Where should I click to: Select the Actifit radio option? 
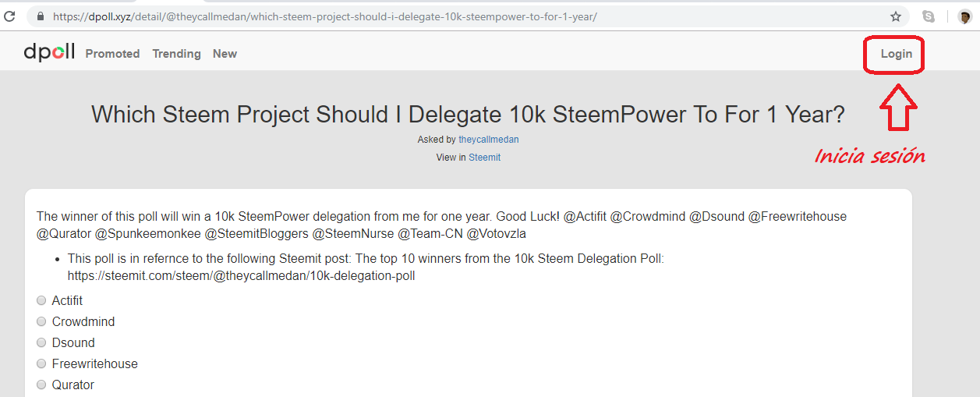pos(41,300)
